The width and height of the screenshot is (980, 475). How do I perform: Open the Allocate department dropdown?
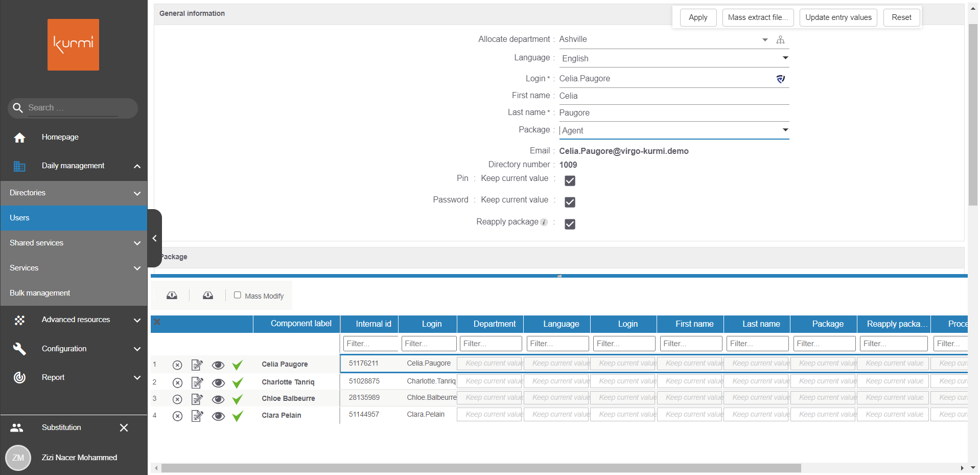(x=765, y=40)
